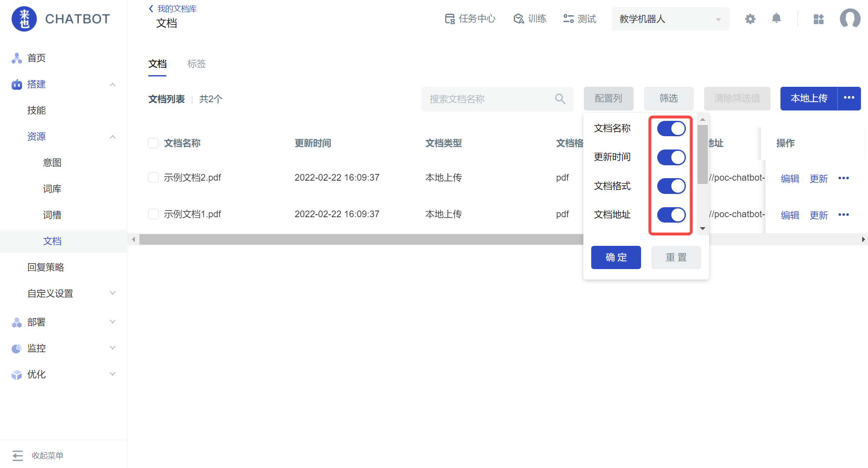Toggle the 更新时间 column switch
The image size is (868, 468).
pos(671,157)
